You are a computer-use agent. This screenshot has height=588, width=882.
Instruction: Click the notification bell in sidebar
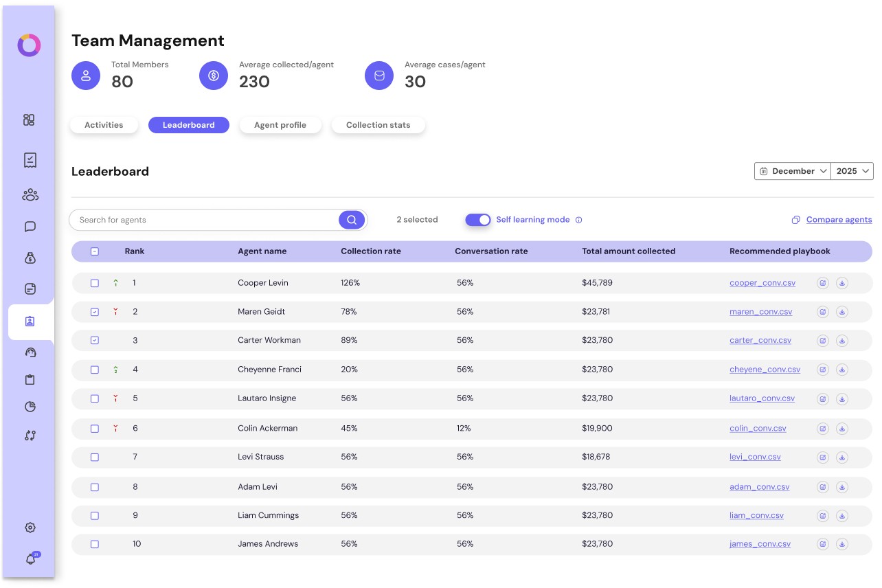[30, 559]
